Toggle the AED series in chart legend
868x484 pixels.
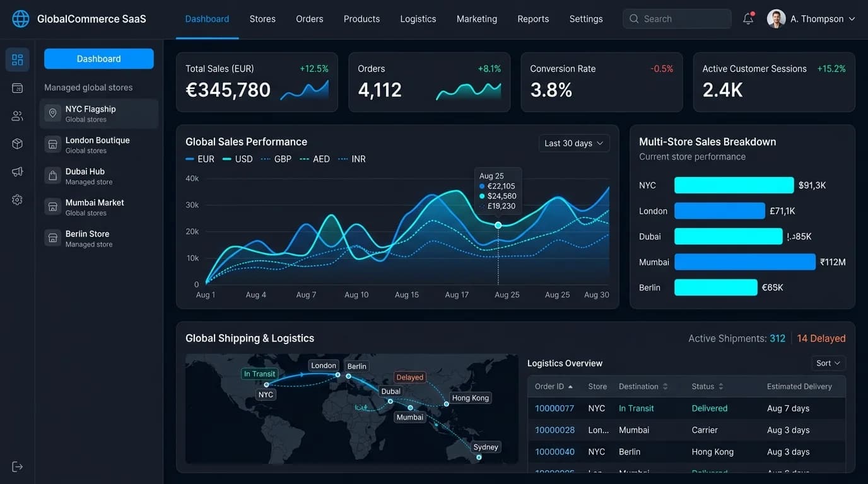tap(315, 159)
